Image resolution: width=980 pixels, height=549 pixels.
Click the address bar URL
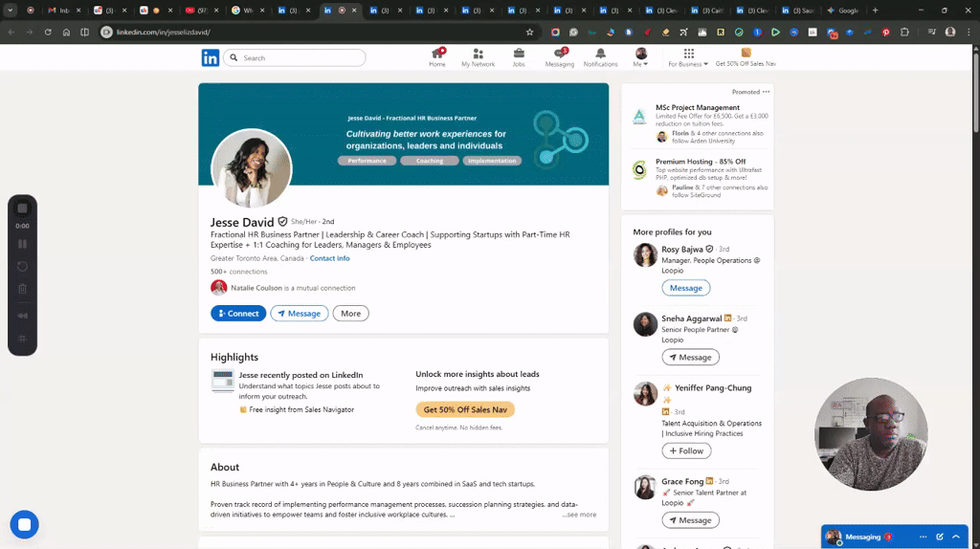tap(163, 32)
